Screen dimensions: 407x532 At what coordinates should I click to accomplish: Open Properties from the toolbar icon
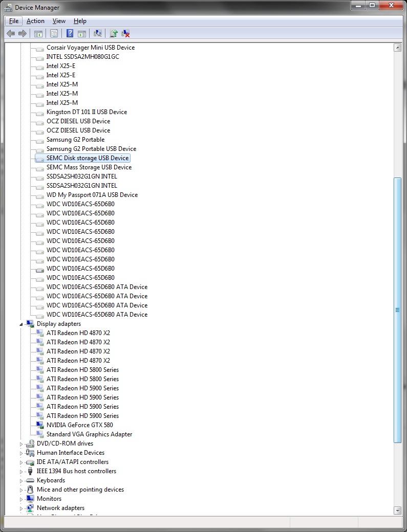click(54, 33)
